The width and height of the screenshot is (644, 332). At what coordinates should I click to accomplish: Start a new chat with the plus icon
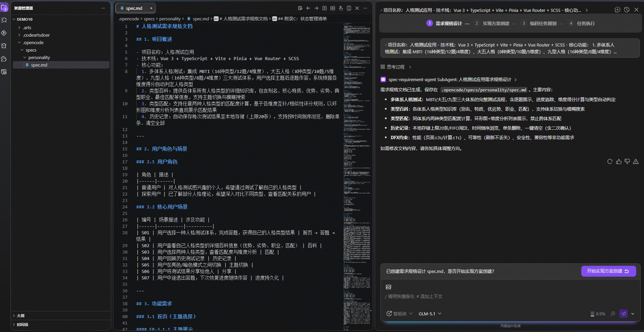[618, 10]
